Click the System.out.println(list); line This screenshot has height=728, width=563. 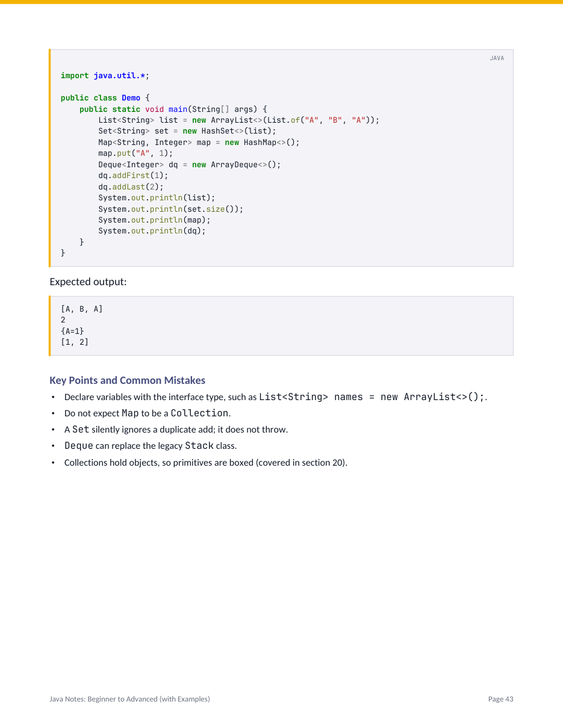point(157,198)
